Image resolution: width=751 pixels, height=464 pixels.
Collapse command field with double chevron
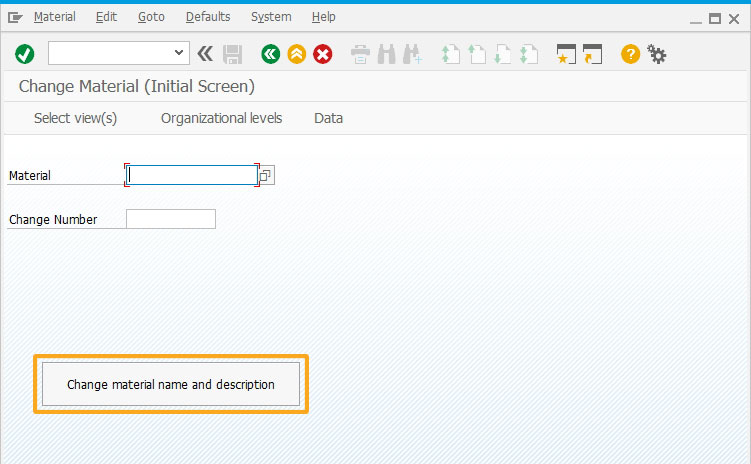(x=205, y=54)
